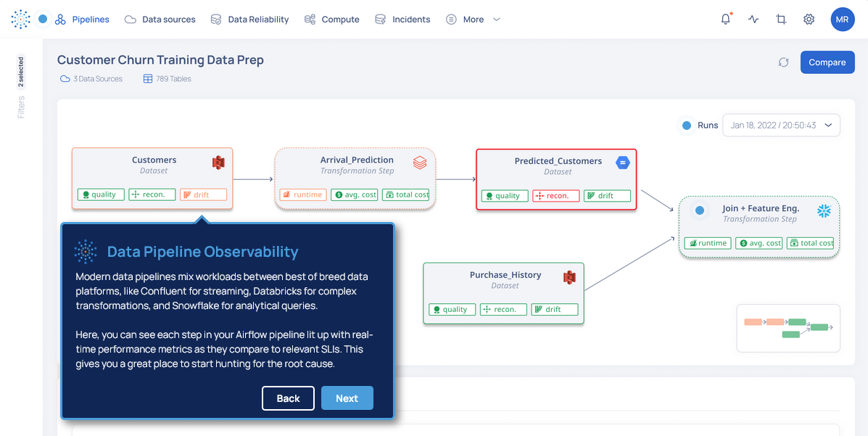Image resolution: width=868 pixels, height=436 pixels.
Task: Open the notifications bell
Action: coord(726,19)
